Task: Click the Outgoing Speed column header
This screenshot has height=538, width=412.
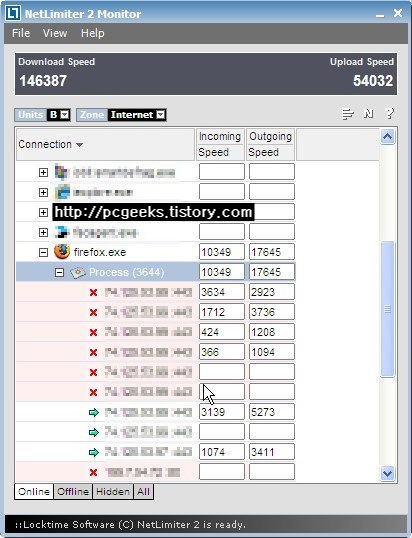Action: [270, 144]
